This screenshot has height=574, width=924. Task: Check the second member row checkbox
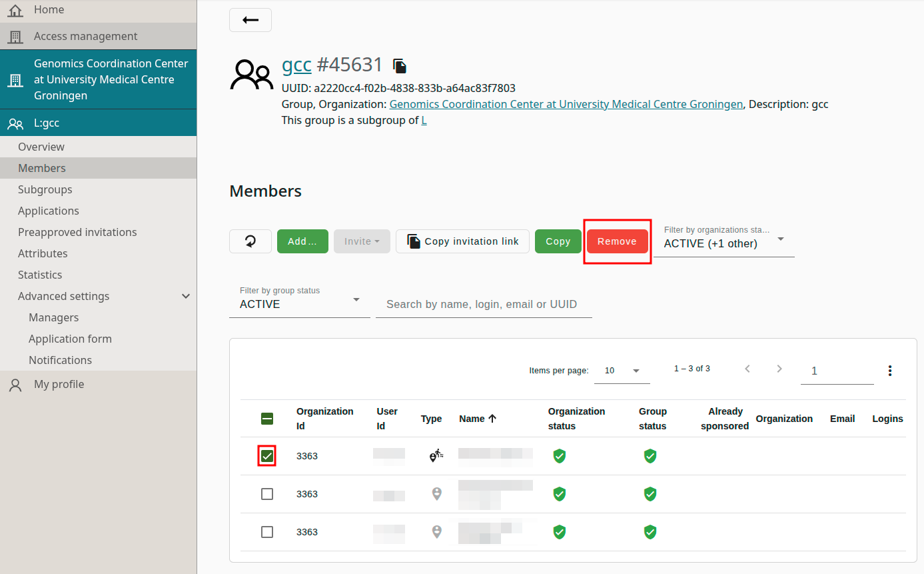click(x=267, y=494)
